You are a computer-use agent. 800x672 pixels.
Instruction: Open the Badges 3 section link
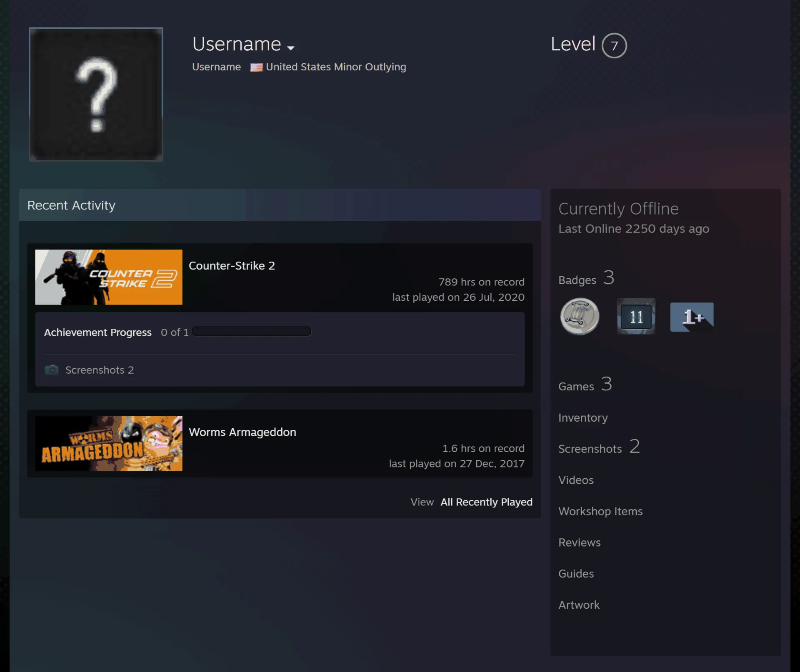tap(586, 278)
